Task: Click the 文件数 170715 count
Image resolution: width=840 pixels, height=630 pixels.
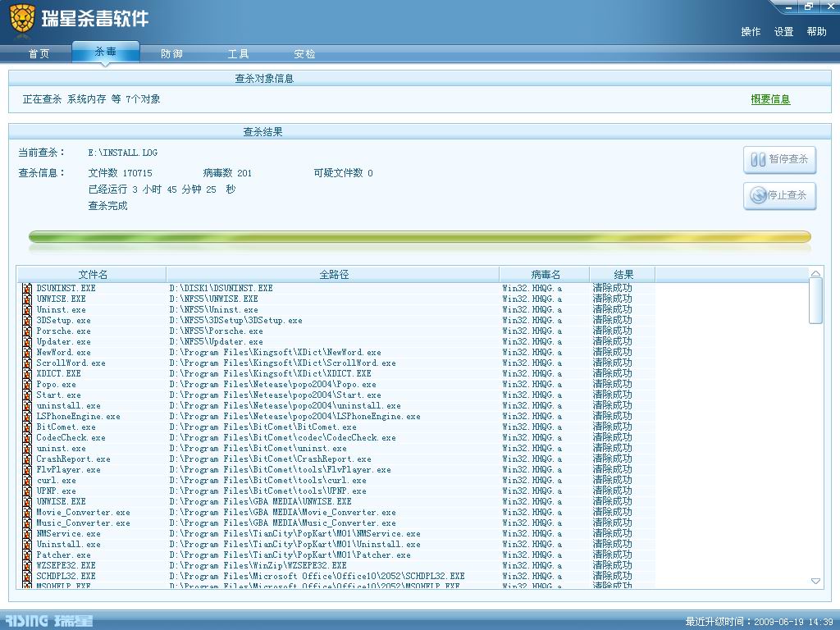Action: [x=120, y=173]
